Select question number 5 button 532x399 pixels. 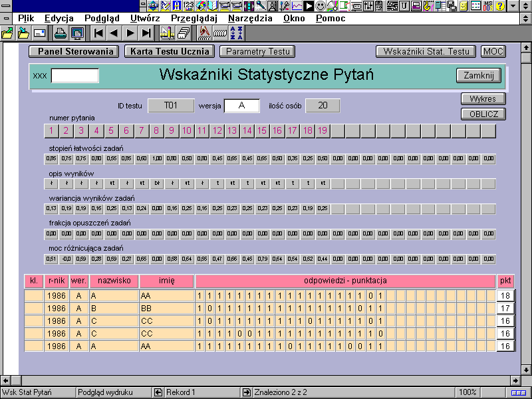pos(111,130)
